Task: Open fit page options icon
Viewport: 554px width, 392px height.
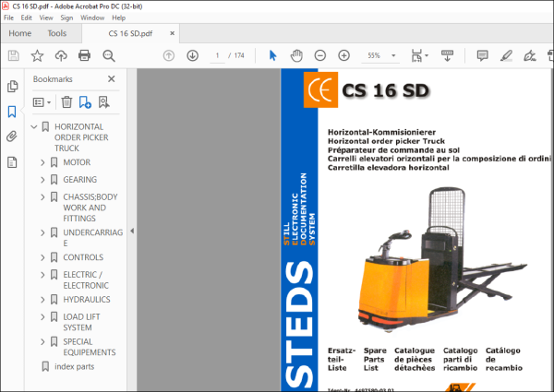Action: [419, 55]
